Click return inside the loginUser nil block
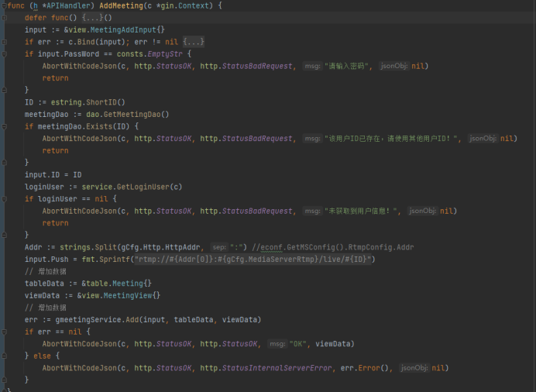Image resolution: width=536 pixels, height=392 pixels. (x=55, y=223)
